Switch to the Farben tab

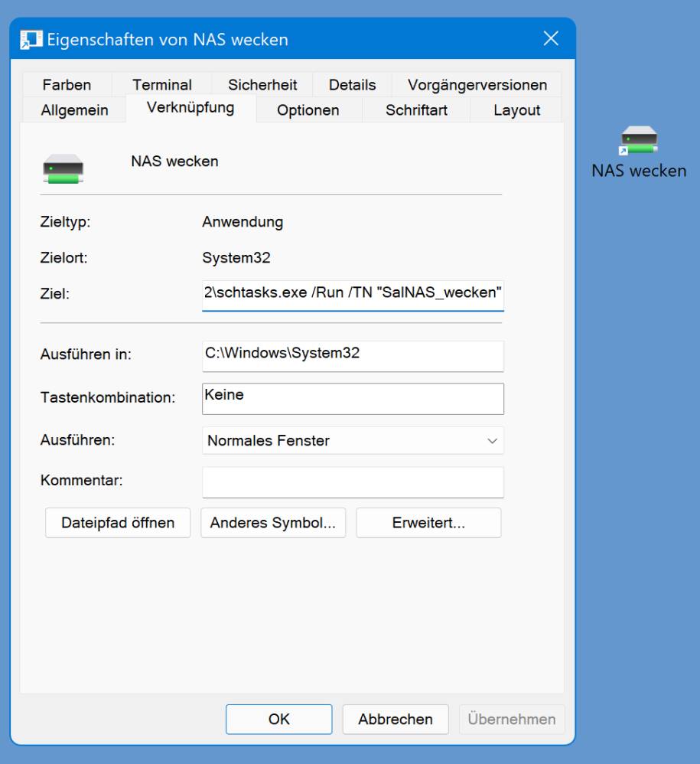click(x=67, y=85)
